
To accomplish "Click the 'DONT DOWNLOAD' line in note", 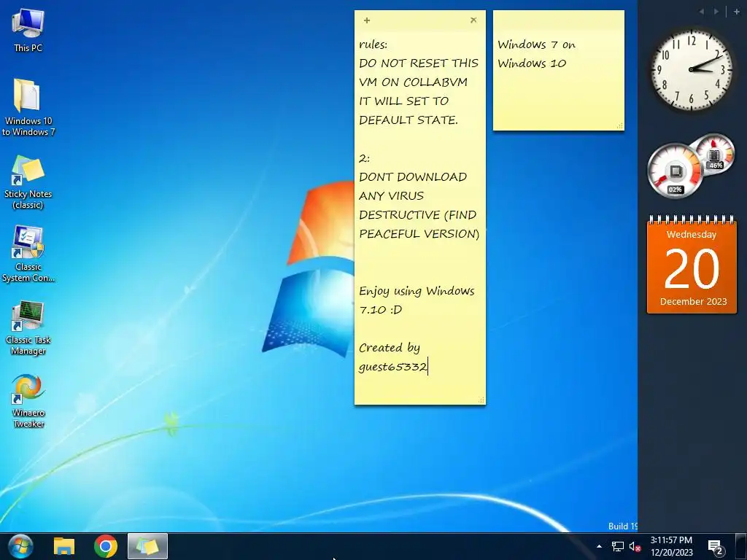I will pyautogui.click(x=413, y=177).
